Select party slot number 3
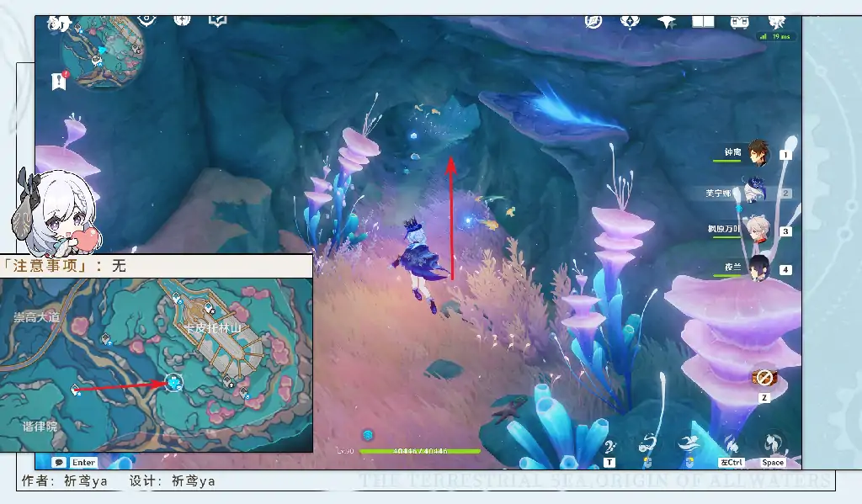 785,231
